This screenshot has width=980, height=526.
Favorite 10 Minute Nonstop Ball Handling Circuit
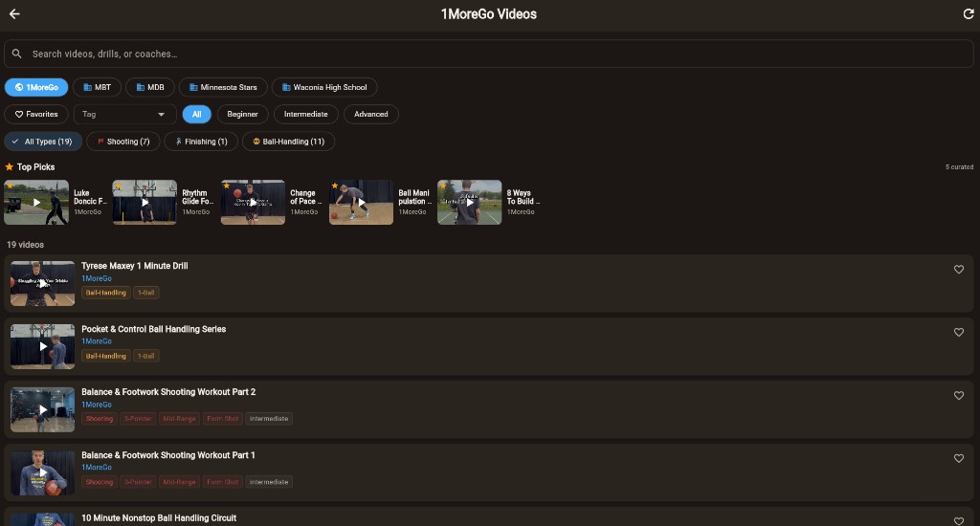959,520
